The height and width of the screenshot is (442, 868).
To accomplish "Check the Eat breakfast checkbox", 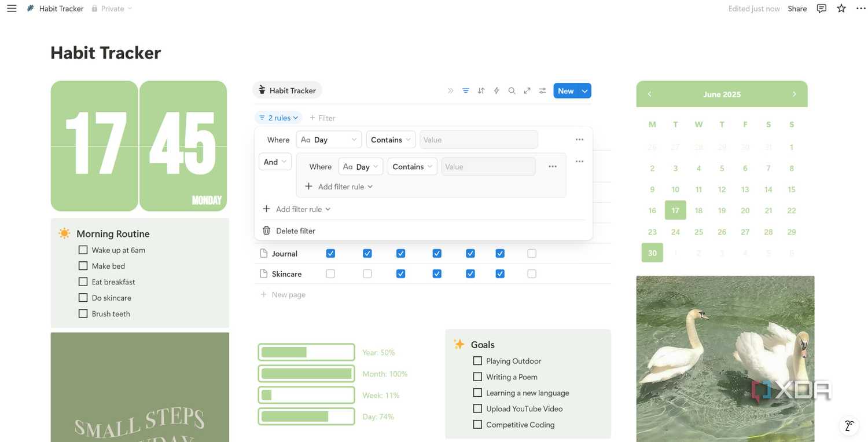I will [x=83, y=282].
